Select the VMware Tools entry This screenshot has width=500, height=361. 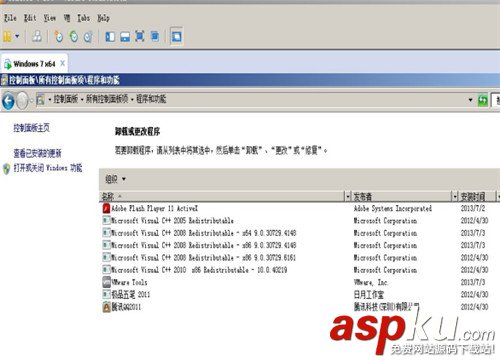coord(129,282)
